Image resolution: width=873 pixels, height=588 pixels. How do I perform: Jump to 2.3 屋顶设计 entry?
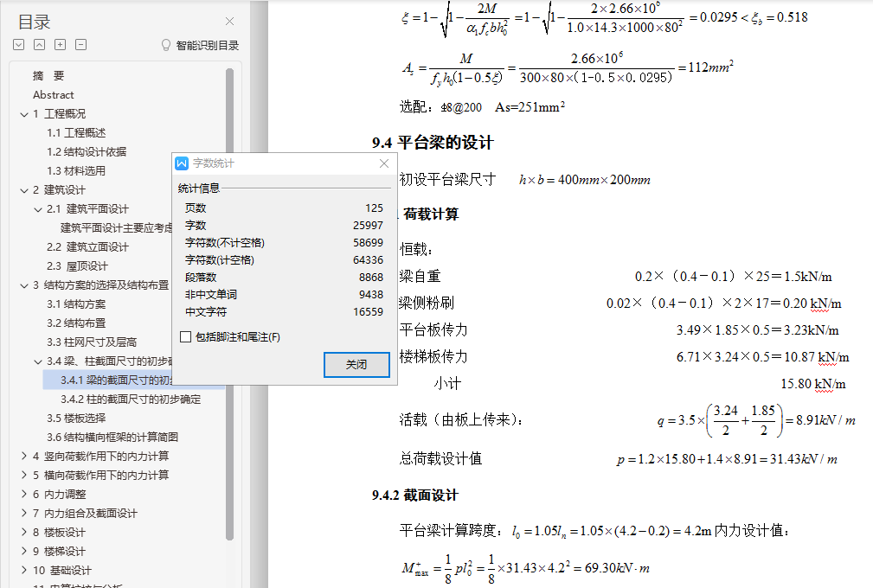point(77,266)
